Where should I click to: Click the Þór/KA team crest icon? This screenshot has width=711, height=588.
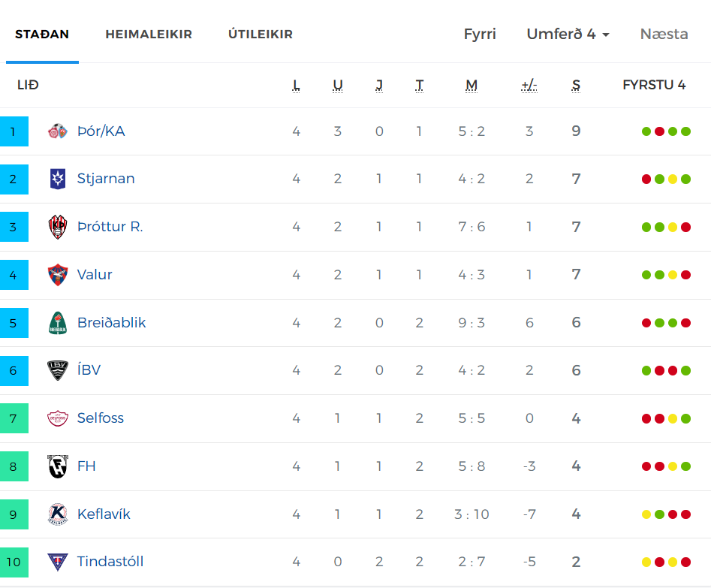coord(58,131)
